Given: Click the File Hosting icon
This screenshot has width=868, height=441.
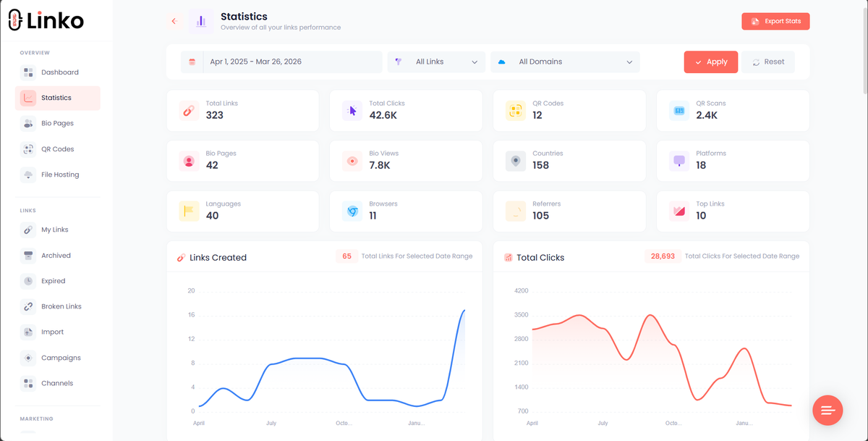Looking at the screenshot, I should coord(27,174).
